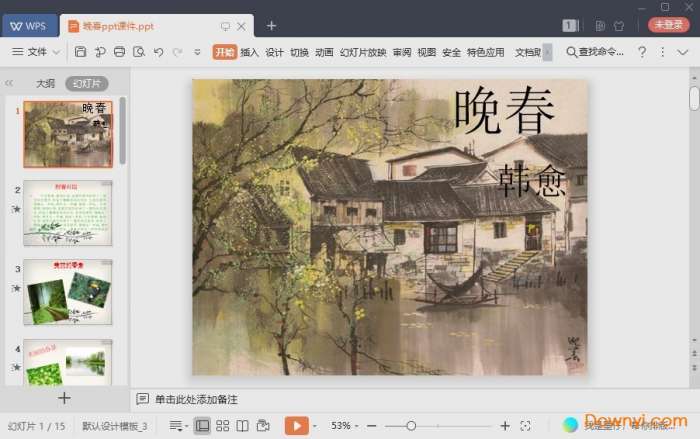This screenshot has height=439, width=700.
Task: Open the 幻灯片放映 ribbon tab
Action: click(363, 52)
